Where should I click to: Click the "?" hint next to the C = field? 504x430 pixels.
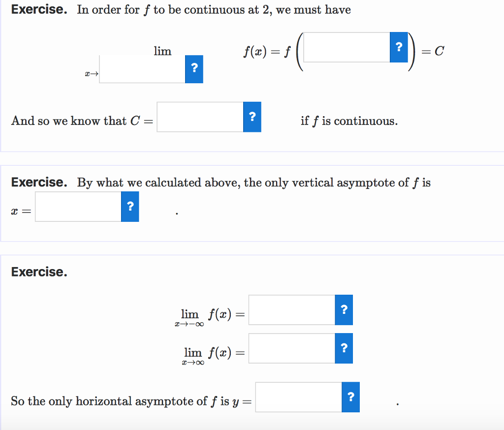[252, 117]
